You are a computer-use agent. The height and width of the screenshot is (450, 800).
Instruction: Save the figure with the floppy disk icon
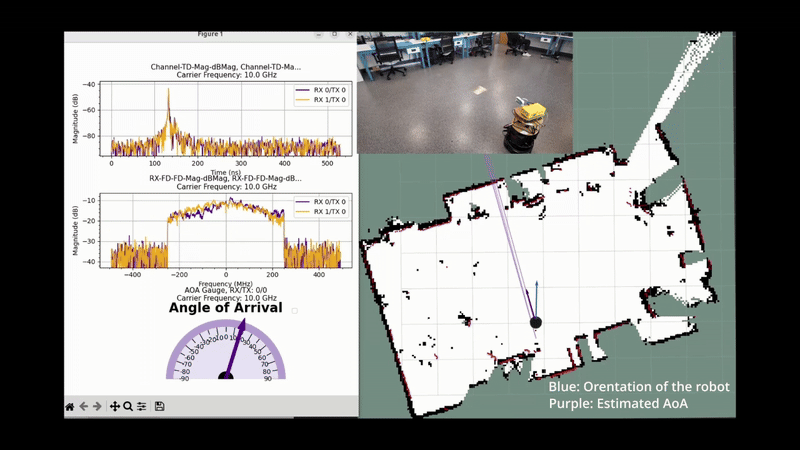coord(159,407)
